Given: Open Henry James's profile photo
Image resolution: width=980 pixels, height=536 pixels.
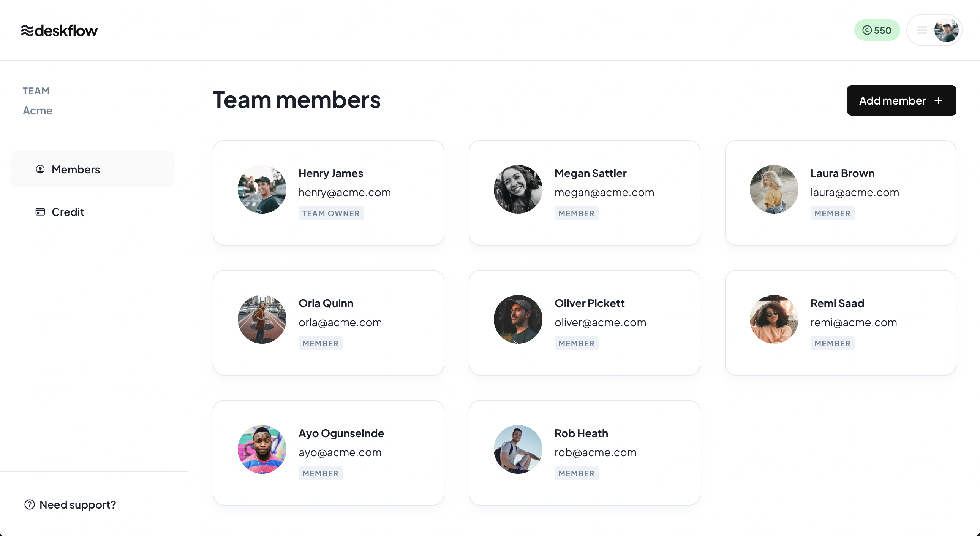Looking at the screenshot, I should 262,189.
